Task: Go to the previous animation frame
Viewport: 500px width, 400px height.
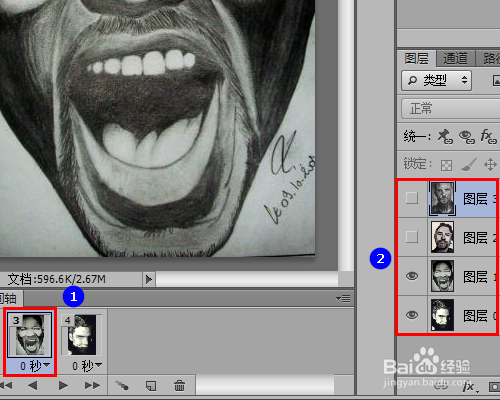Action: coord(33,386)
